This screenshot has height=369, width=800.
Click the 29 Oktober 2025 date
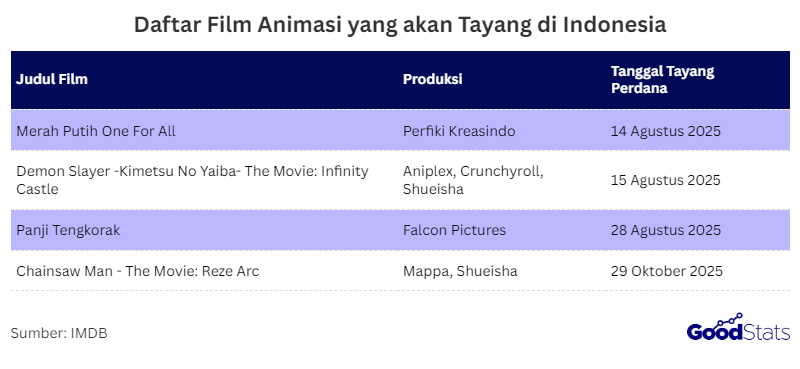pyautogui.click(x=666, y=271)
